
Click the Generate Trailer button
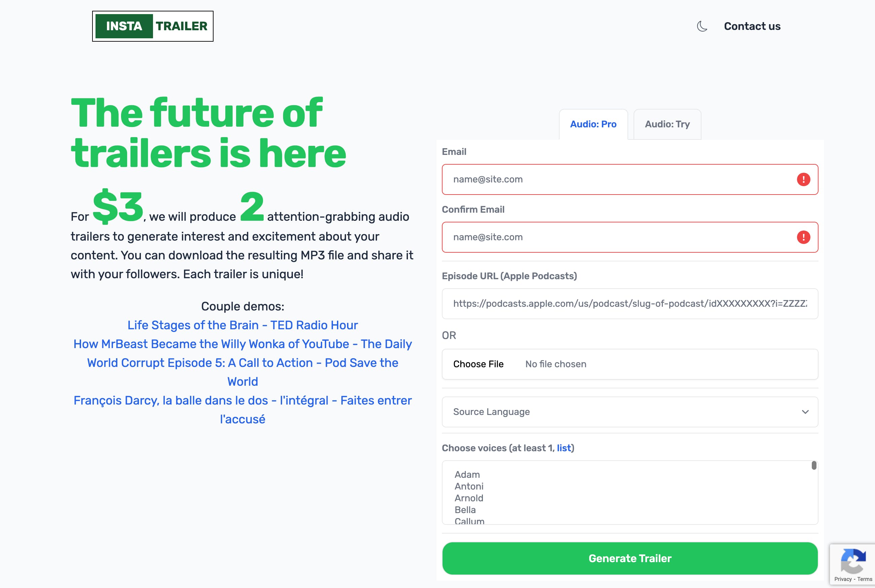(x=630, y=558)
